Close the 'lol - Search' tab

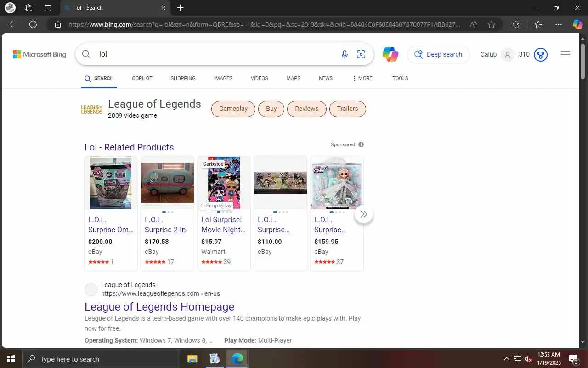[x=163, y=8]
